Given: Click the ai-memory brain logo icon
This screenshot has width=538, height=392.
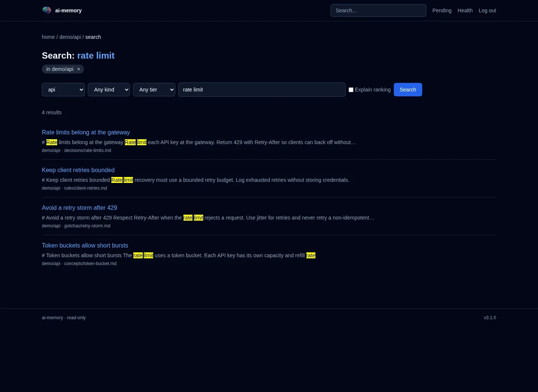Looking at the screenshot, I should [x=47, y=10].
